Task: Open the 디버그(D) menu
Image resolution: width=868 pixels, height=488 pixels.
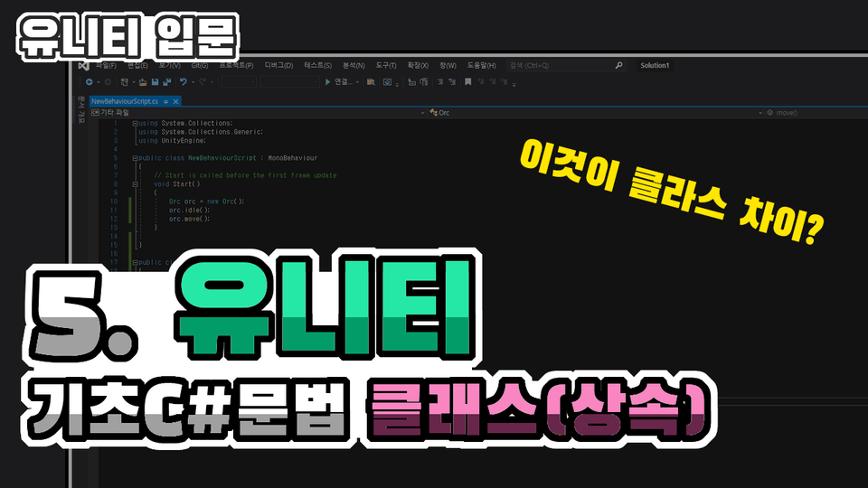Action: click(278, 65)
